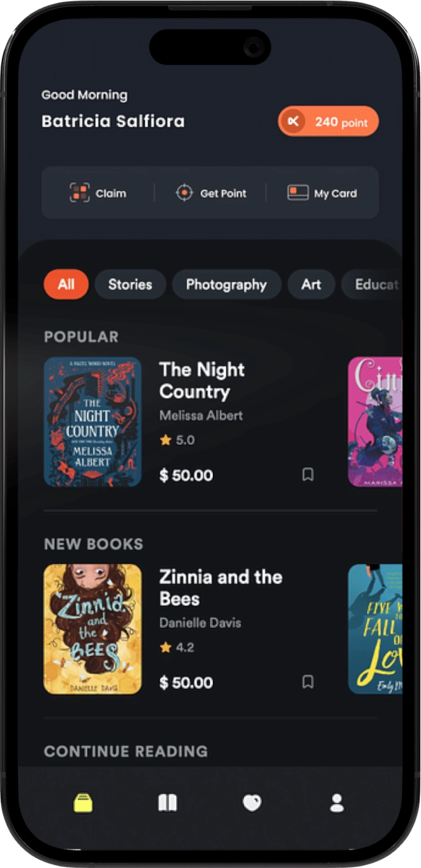Open the home shop tab icon
Screen dimensions: 421x868
[83, 803]
